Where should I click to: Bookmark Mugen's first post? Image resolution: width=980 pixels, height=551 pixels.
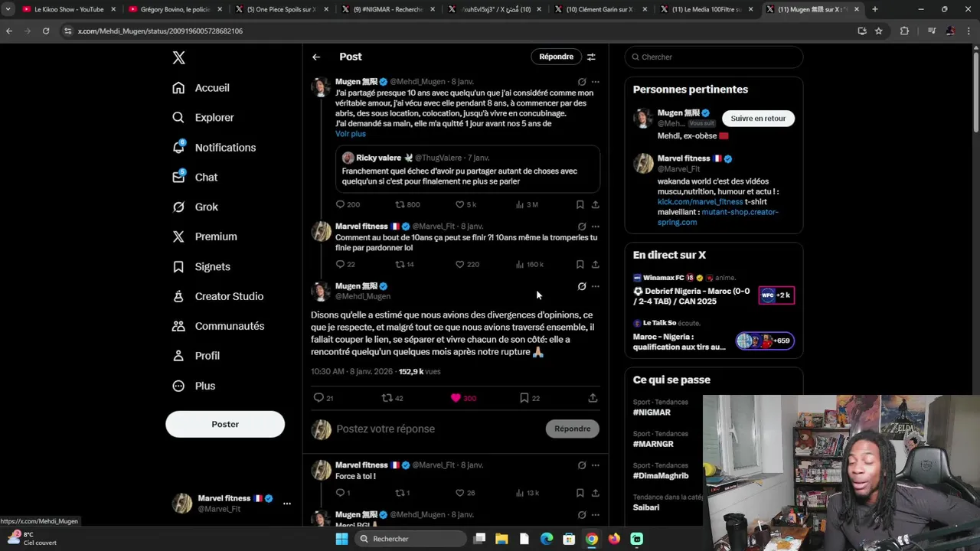pyautogui.click(x=580, y=204)
